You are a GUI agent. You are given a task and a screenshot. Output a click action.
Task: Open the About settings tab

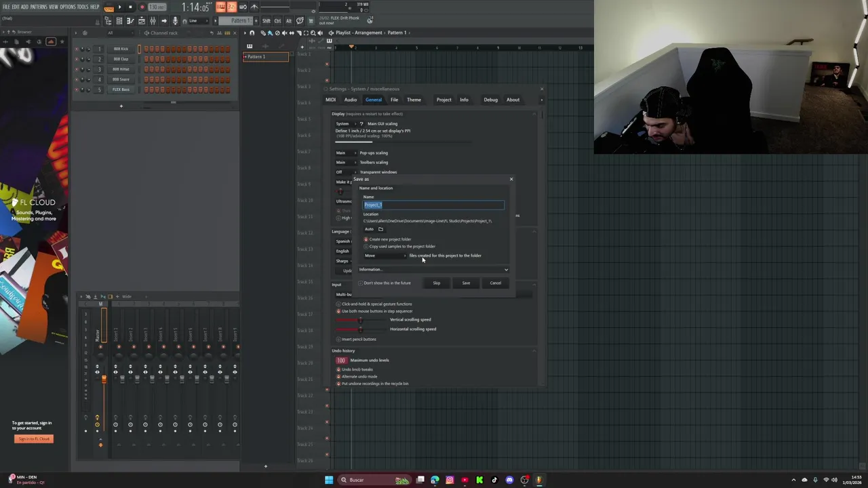point(513,100)
